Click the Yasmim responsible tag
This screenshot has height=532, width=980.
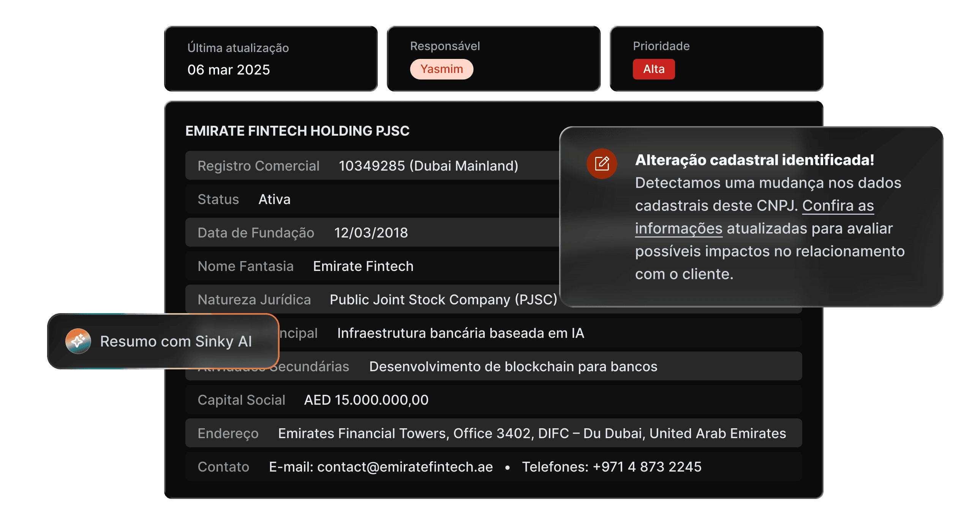pyautogui.click(x=441, y=69)
